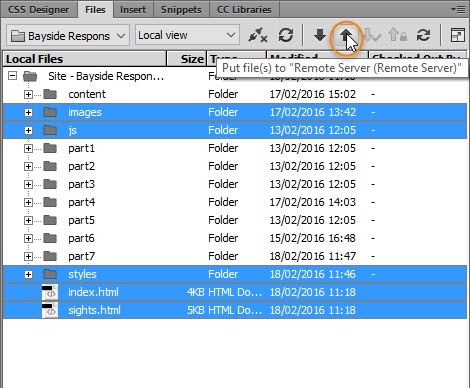Sort by the Local Files column header
The height and width of the screenshot is (388, 470).
84,59
